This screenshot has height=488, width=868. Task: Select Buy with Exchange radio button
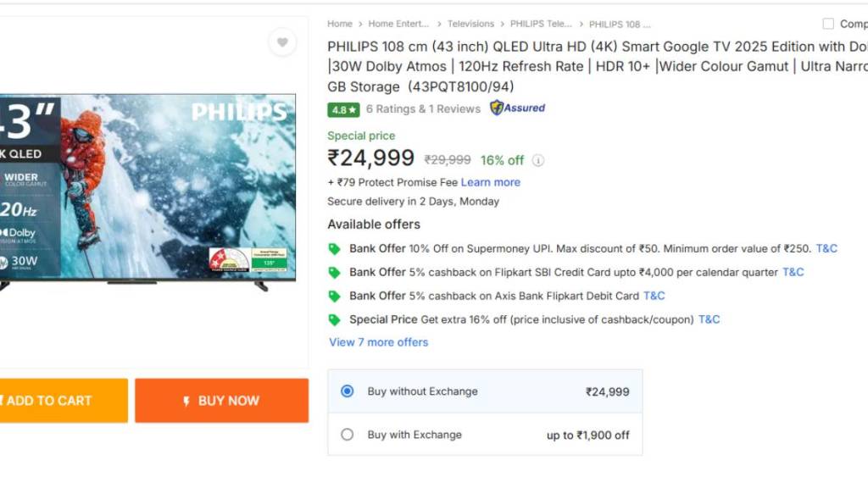(x=347, y=435)
